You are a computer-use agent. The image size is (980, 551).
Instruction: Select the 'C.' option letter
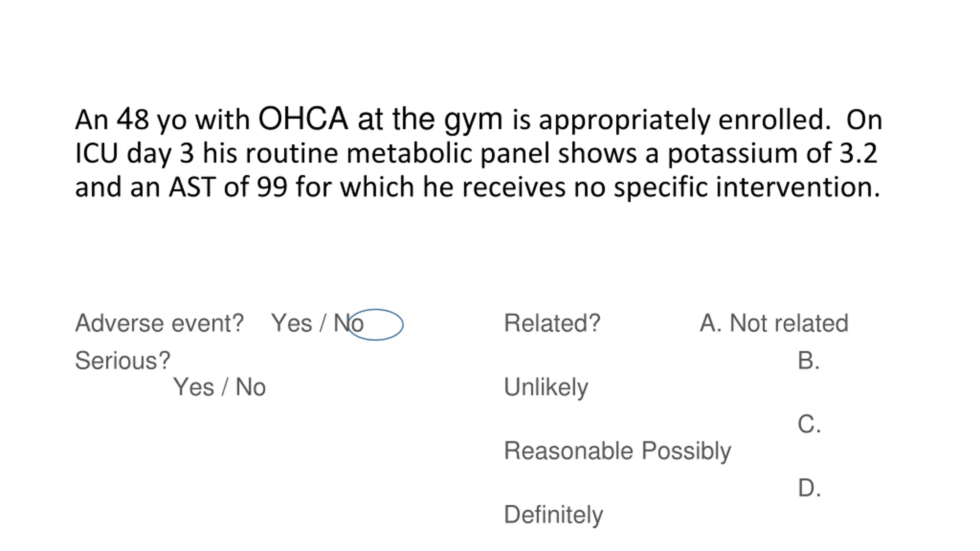(x=809, y=424)
